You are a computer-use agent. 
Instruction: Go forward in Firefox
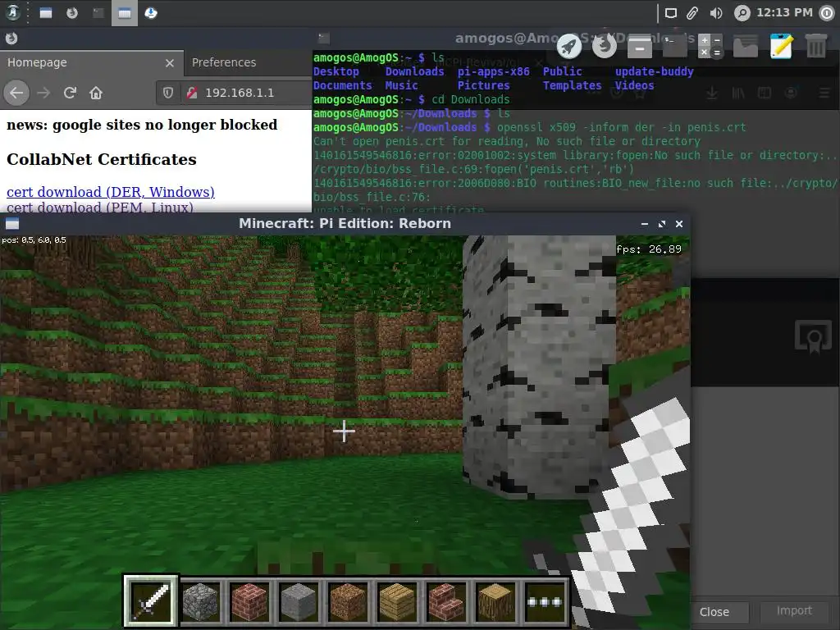click(x=43, y=93)
